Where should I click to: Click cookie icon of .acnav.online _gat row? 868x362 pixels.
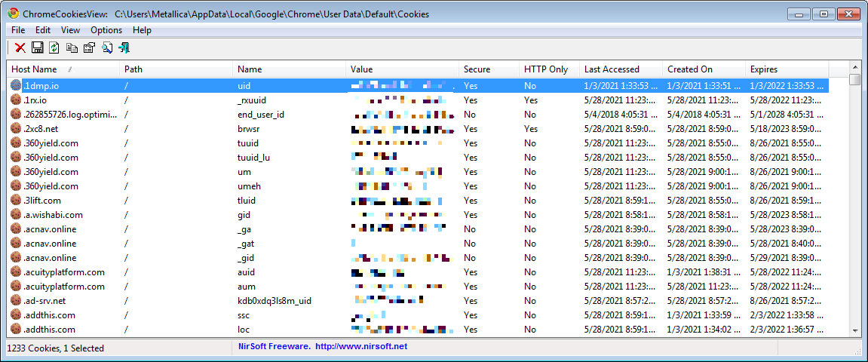tap(16, 244)
